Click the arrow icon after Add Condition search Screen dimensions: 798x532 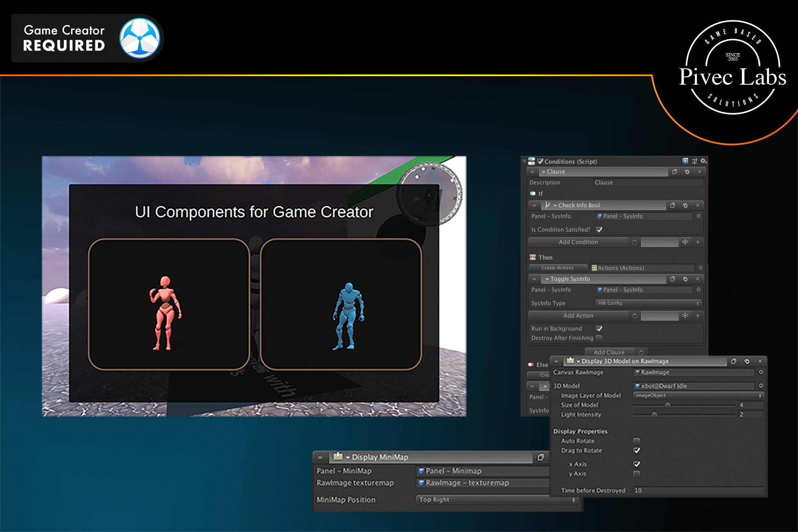[698, 242]
